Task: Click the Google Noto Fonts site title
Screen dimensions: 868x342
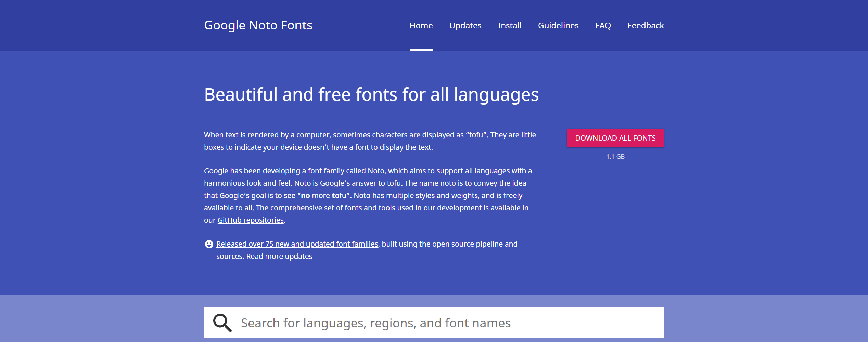Action: pos(258,25)
